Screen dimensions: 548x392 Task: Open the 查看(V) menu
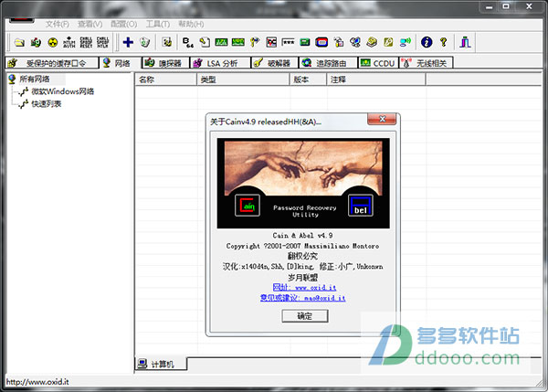tap(90, 24)
